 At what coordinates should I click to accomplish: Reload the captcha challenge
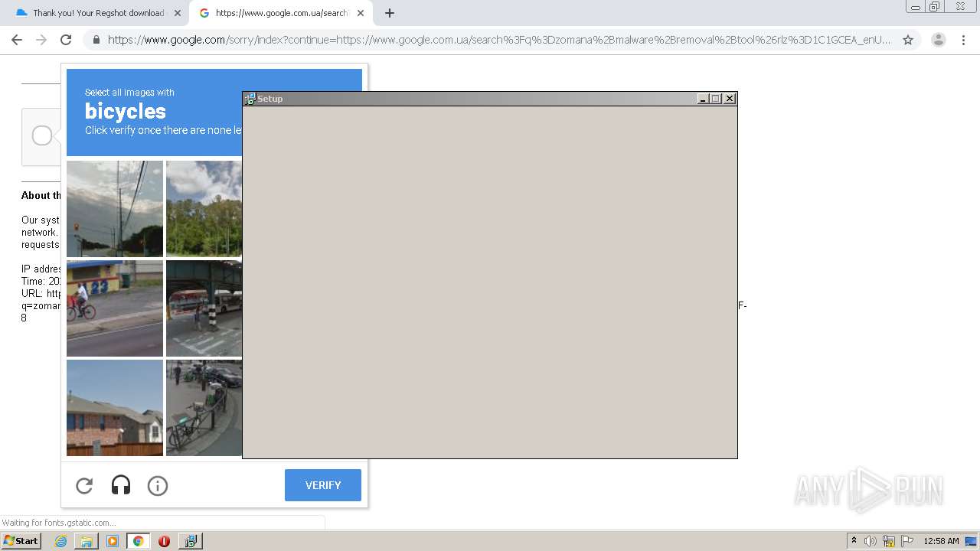(x=84, y=485)
